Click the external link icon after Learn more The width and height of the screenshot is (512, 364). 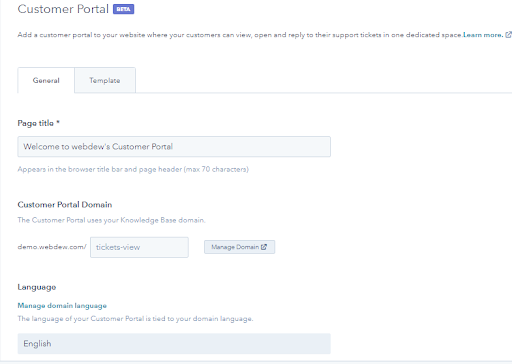pyautogui.click(x=508, y=35)
